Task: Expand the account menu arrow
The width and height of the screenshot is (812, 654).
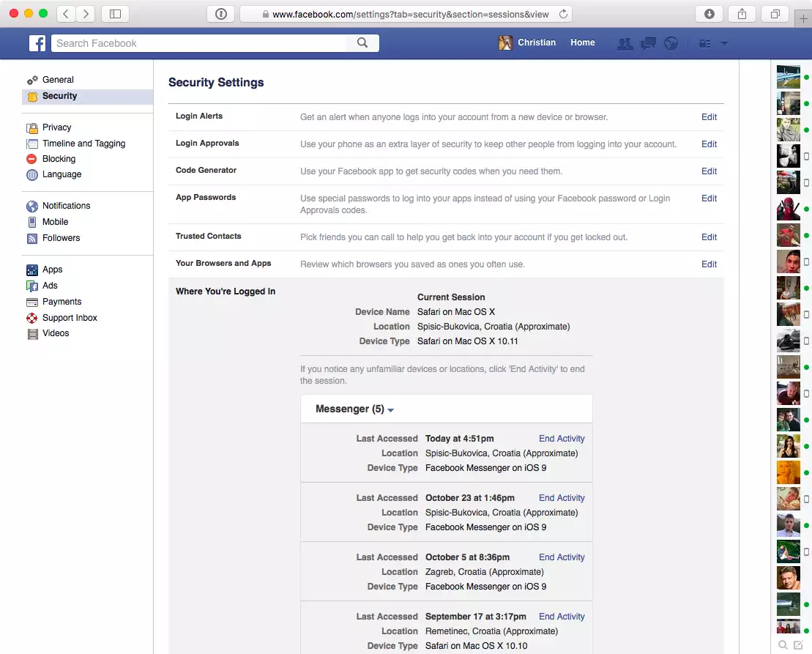Action: 724,44
